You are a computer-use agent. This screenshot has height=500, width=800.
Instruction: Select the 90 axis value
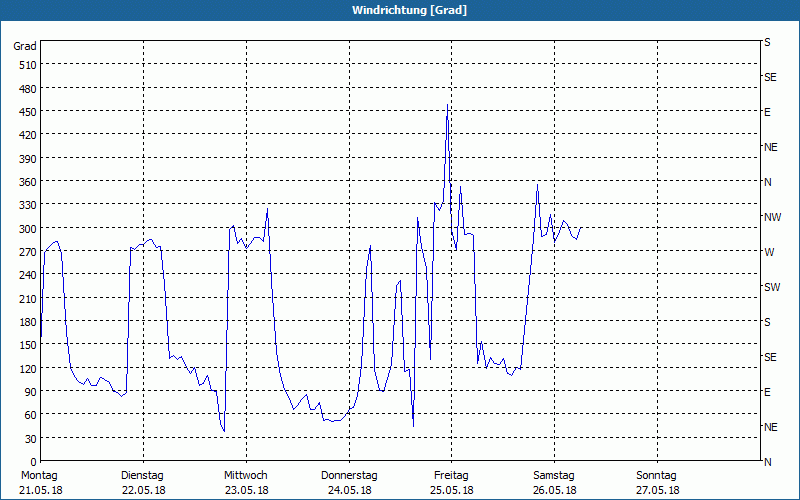click(x=31, y=392)
